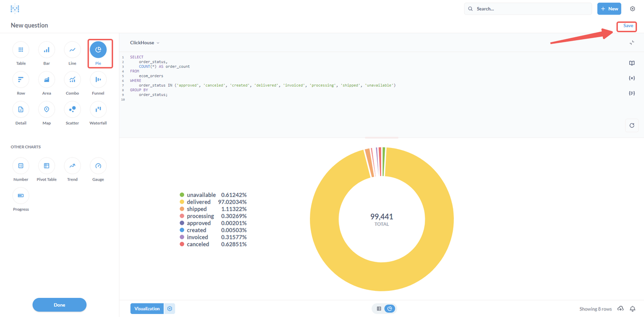Click the Done button
This screenshot has width=644, height=317.
(59, 305)
